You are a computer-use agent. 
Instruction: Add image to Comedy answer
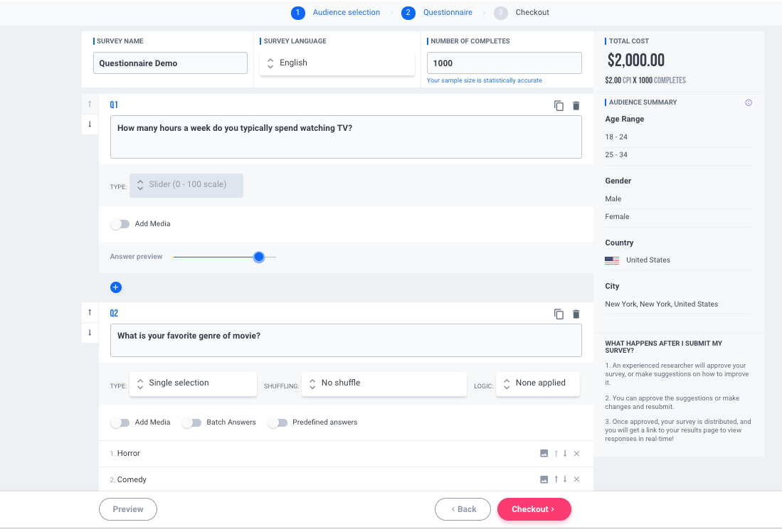pos(544,479)
